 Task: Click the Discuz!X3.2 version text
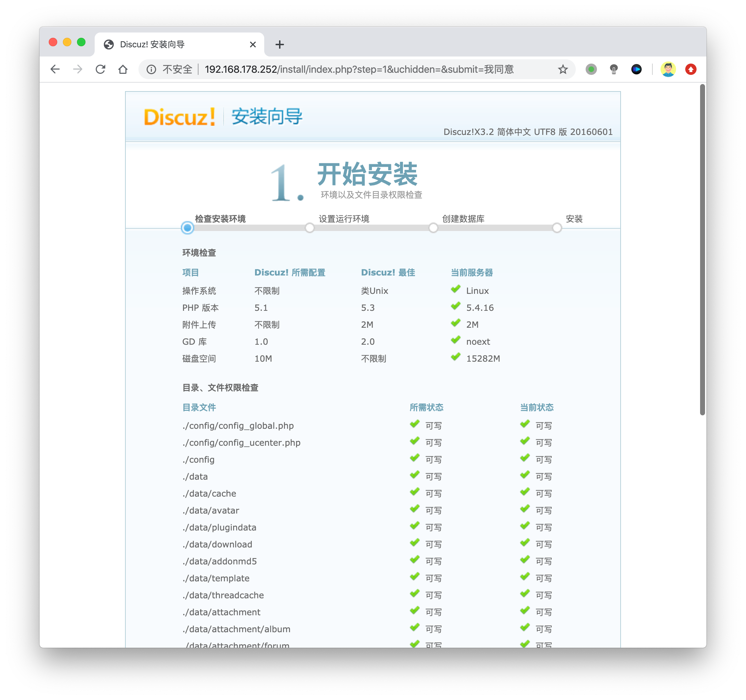(x=528, y=132)
